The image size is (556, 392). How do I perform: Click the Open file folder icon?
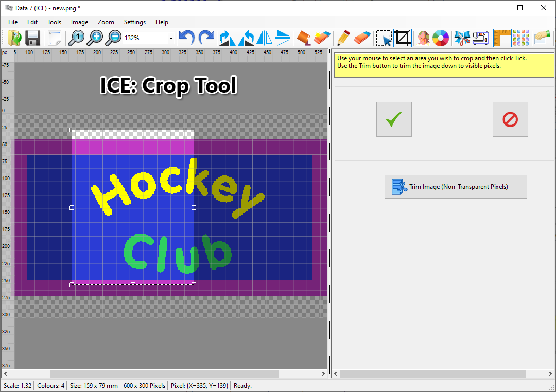pyautogui.click(x=15, y=38)
